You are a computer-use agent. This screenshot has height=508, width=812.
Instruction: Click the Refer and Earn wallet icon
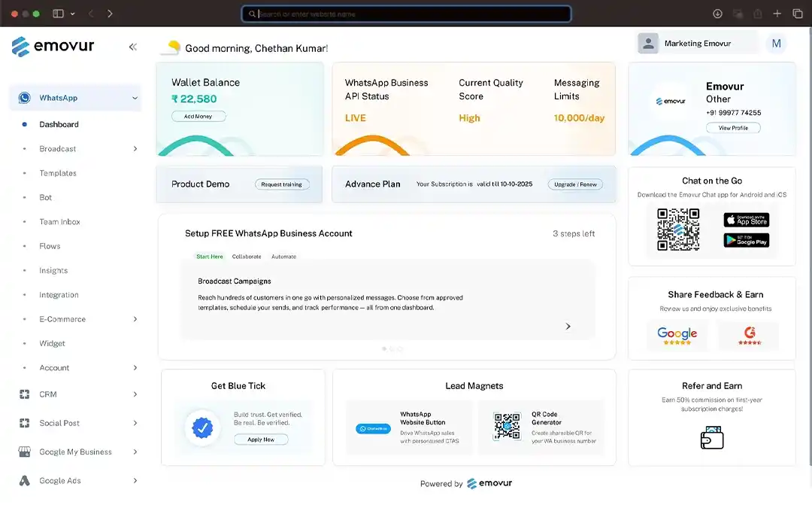[711, 439]
